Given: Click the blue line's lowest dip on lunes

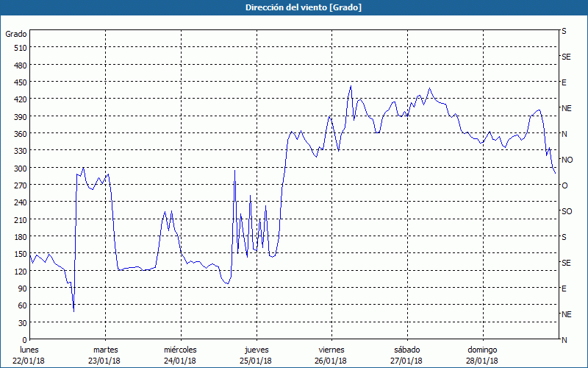Looking at the screenshot, I should (73, 311).
